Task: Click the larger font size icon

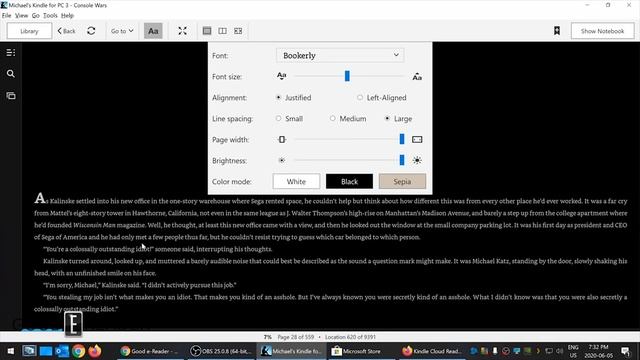Action: coord(417,76)
